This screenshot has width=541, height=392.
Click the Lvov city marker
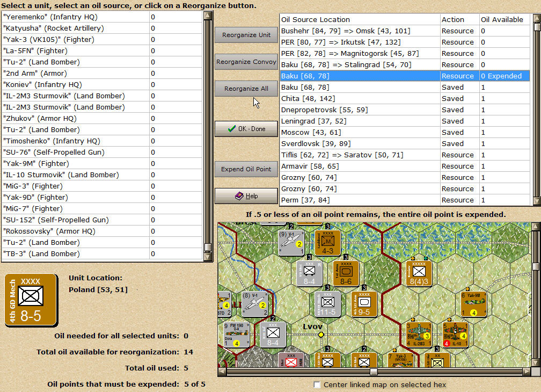(321, 335)
